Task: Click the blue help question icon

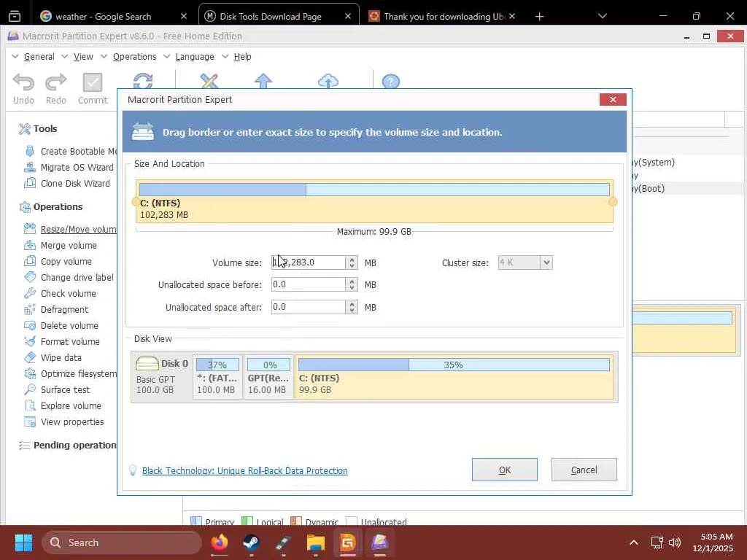Action: [x=391, y=81]
